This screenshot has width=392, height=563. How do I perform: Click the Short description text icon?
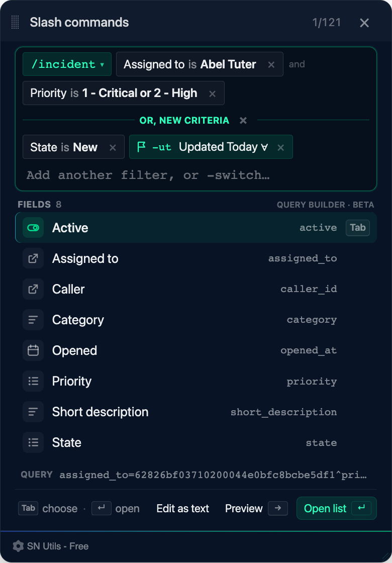(33, 412)
